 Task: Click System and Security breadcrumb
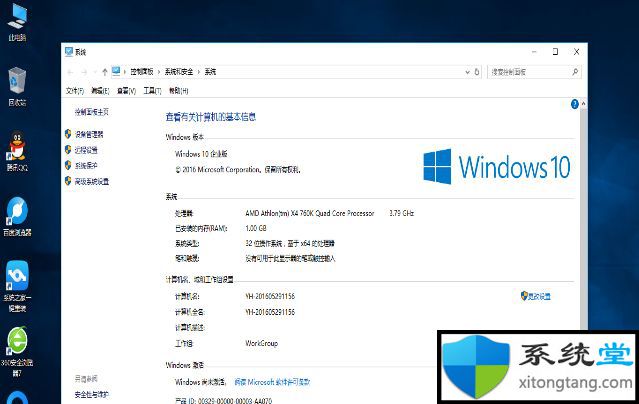179,72
